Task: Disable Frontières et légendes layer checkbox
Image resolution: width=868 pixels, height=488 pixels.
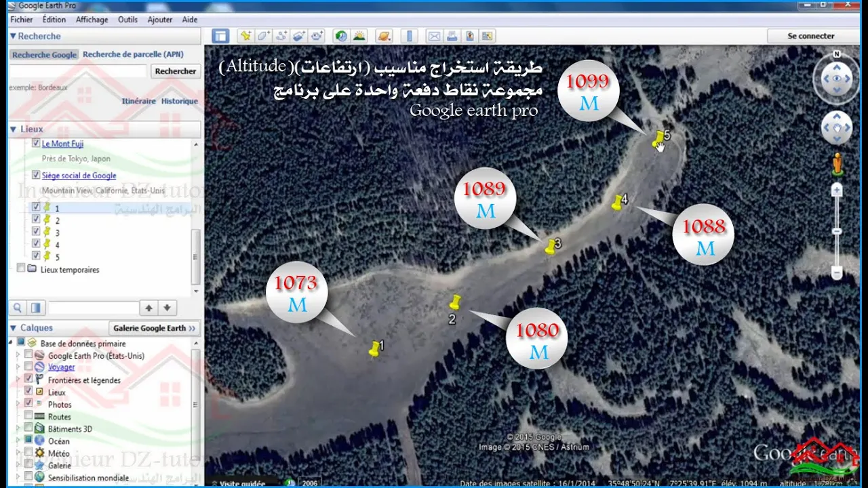Action: pyautogui.click(x=28, y=380)
